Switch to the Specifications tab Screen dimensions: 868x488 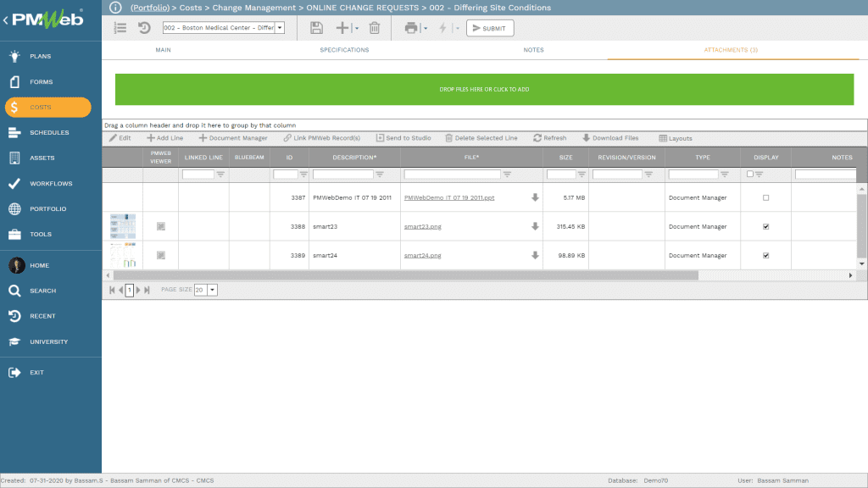point(344,50)
